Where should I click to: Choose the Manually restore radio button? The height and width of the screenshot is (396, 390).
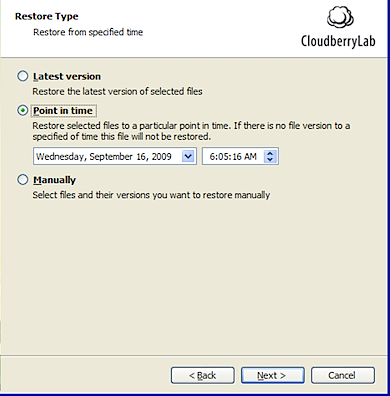pos(22,180)
